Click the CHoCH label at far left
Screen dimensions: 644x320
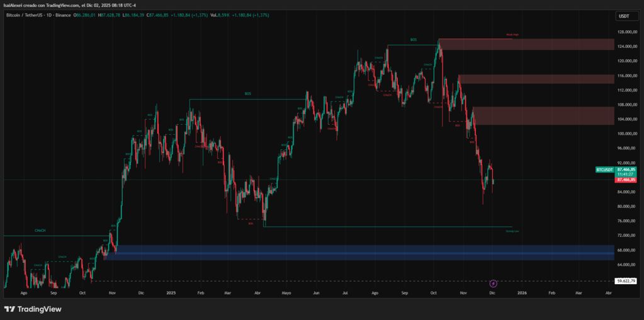[40, 231]
